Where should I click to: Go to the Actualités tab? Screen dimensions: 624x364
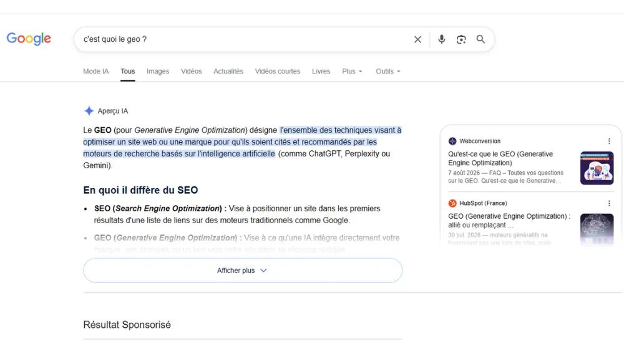pyautogui.click(x=228, y=72)
